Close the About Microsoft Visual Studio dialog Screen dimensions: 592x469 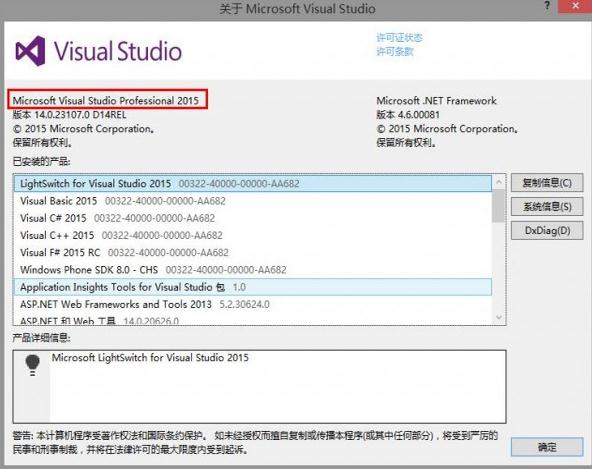[x=575, y=6]
